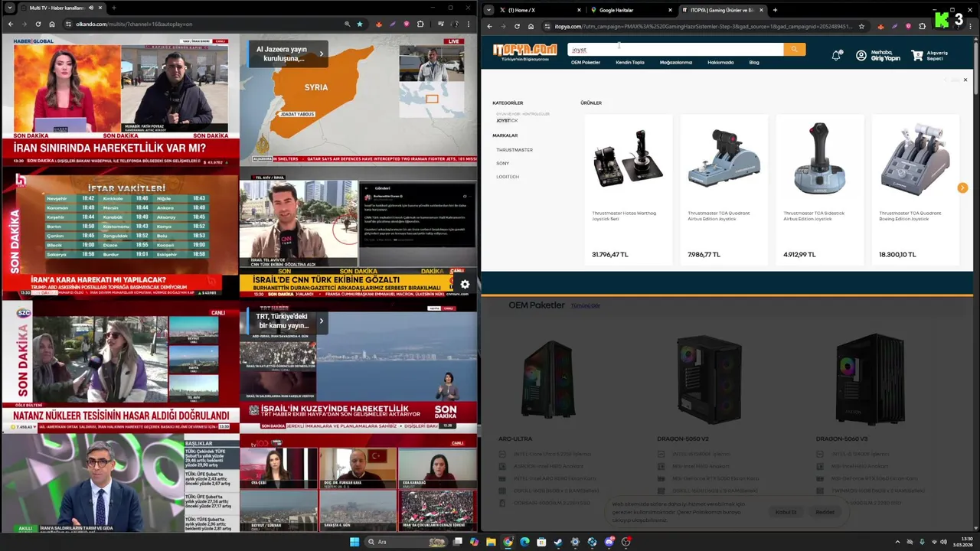Open settings gear on the TRT Haber tile
The width and height of the screenshot is (980, 551).
click(x=465, y=284)
